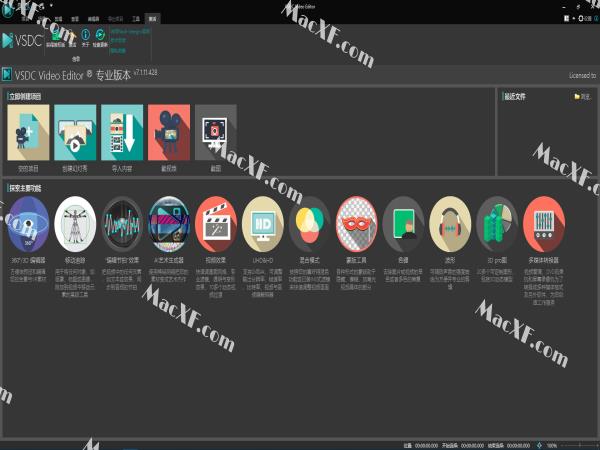The width and height of the screenshot is (600, 450).
Task: Open the 360/3D editor feature icon
Action: pyautogui.click(x=28, y=224)
